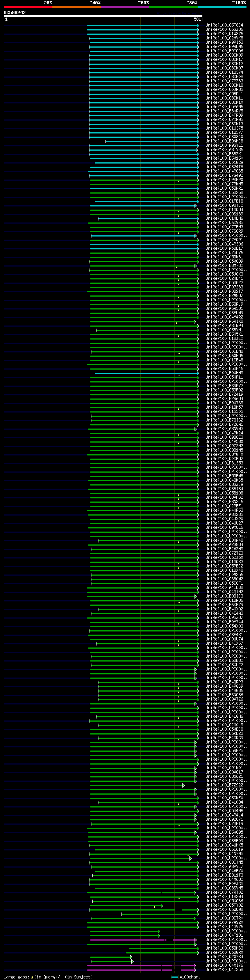Screen dimensions: 250x980
Task: Select label UniRef100_Q7QHT9
Action: [224, 823]
